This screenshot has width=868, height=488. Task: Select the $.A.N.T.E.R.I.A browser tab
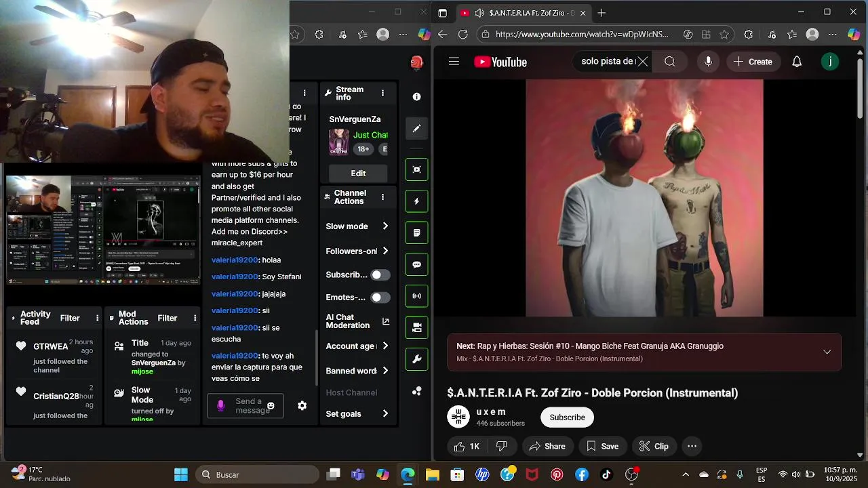522,13
